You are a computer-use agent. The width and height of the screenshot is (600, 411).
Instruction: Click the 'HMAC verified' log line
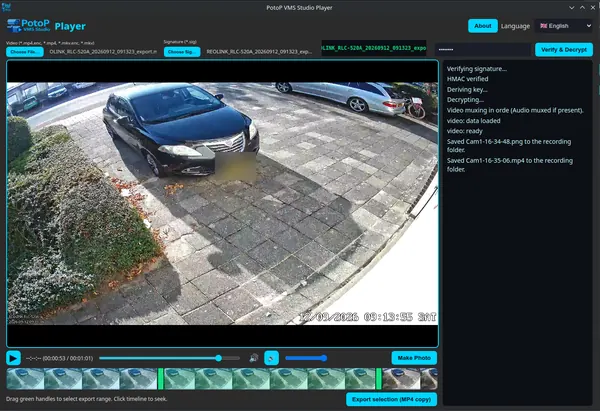tap(467, 79)
